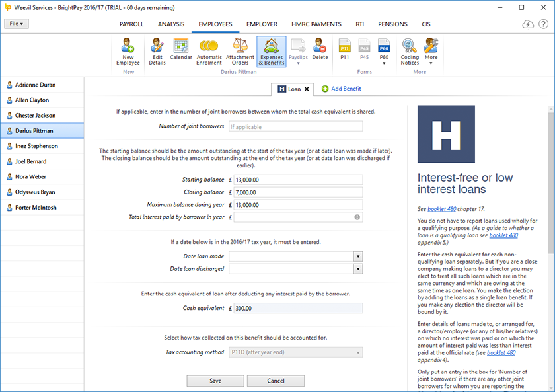
Task: Click the Closing balance field
Action: pyautogui.click(x=298, y=192)
